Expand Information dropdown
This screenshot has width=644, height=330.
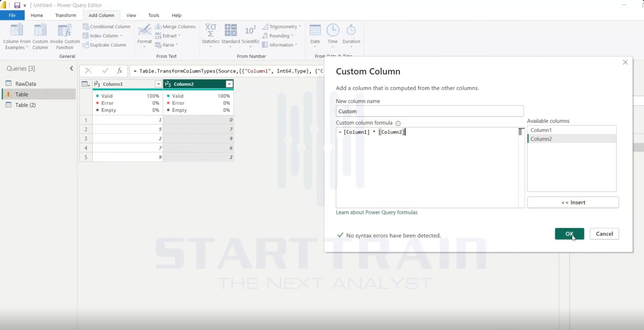click(x=280, y=45)
